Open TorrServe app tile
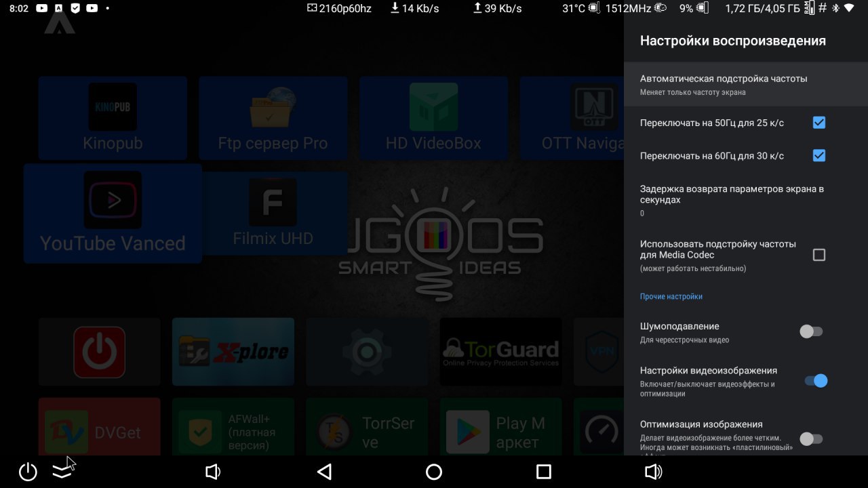The height and width of the screenshot is (488, 868). click(x=367, y=426)
